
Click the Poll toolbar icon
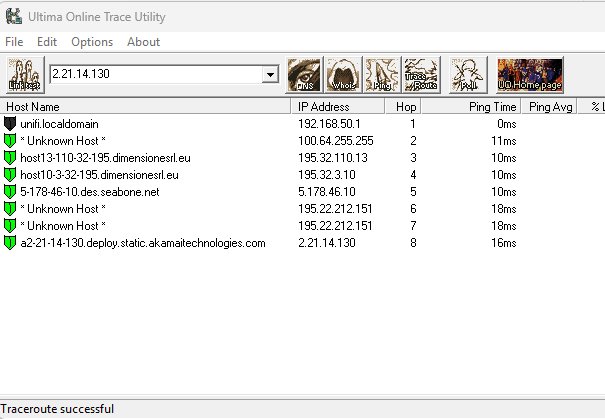point(468,75)
